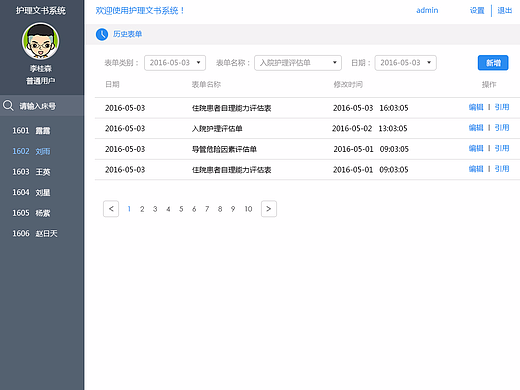Go to page 4 in pagination
Viewport: 520px width, 390px height.
coord(168,209)
